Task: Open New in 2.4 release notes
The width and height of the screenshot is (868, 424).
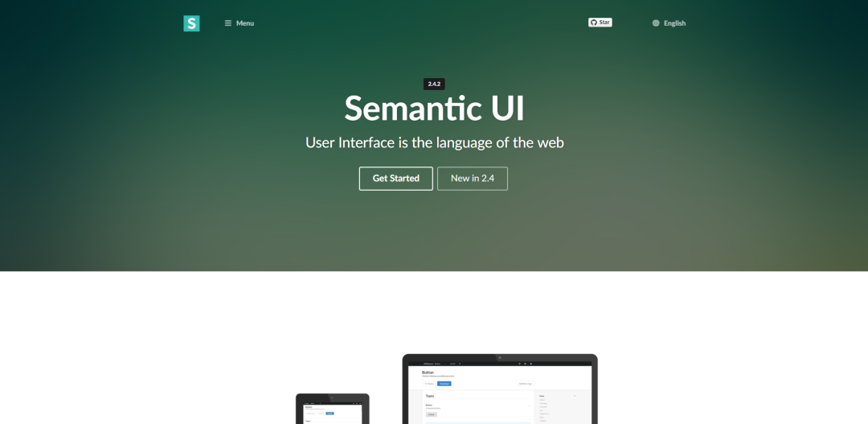Action: [473, 179]
